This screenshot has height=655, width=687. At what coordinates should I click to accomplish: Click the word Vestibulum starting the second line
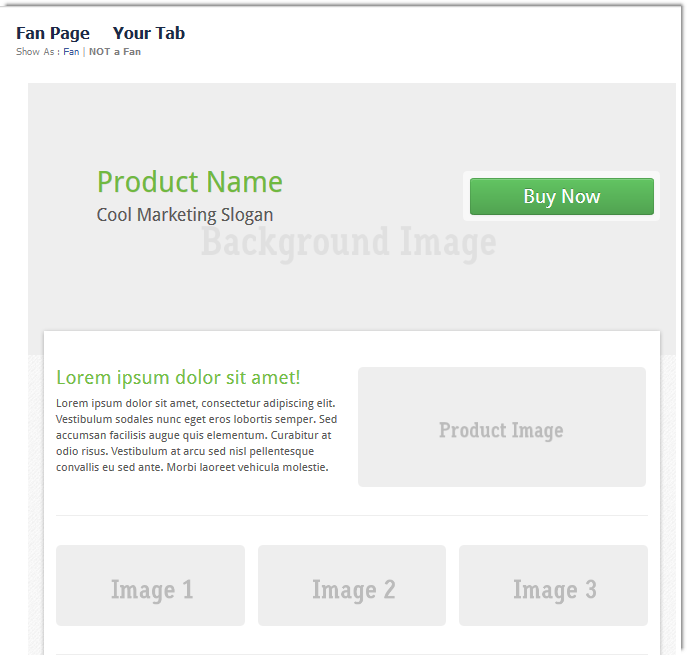pyautogui.click(x=81, y=419)
